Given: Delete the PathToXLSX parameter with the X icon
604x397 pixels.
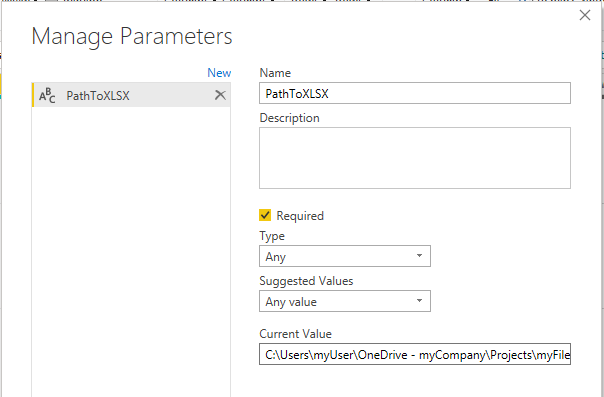Looking at the screenshot, I should pos(220,95).
